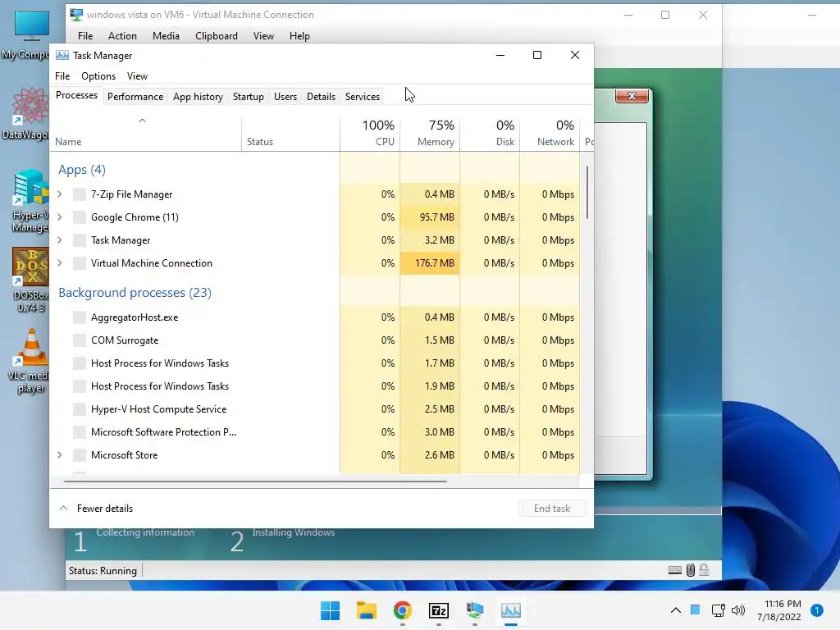Click the blue square tray icon
Viewport: 840px width, 630px height.
[x=696, y=609]
